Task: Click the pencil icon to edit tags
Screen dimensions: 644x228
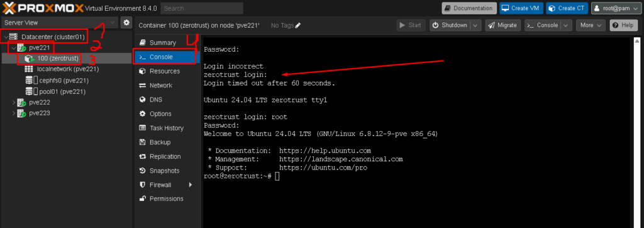Action: pyautogui.click(x=298, y=26)
